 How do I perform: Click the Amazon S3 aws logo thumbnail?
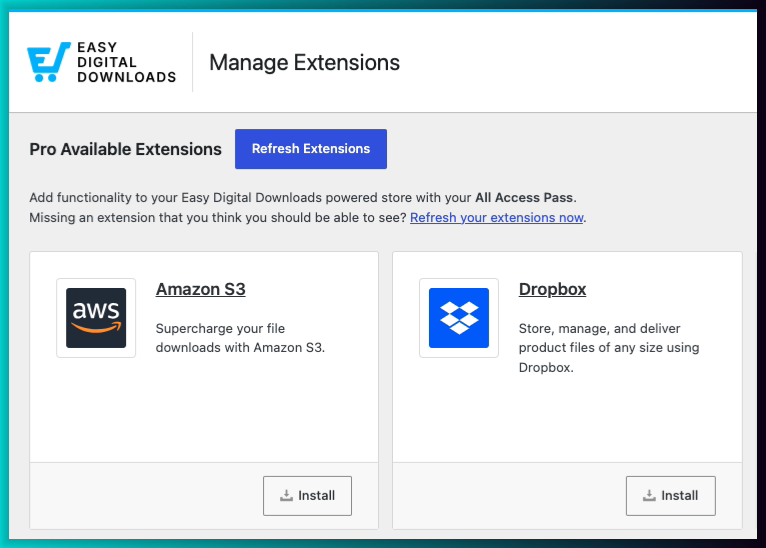pyautogui.click(x=96, y=318)
